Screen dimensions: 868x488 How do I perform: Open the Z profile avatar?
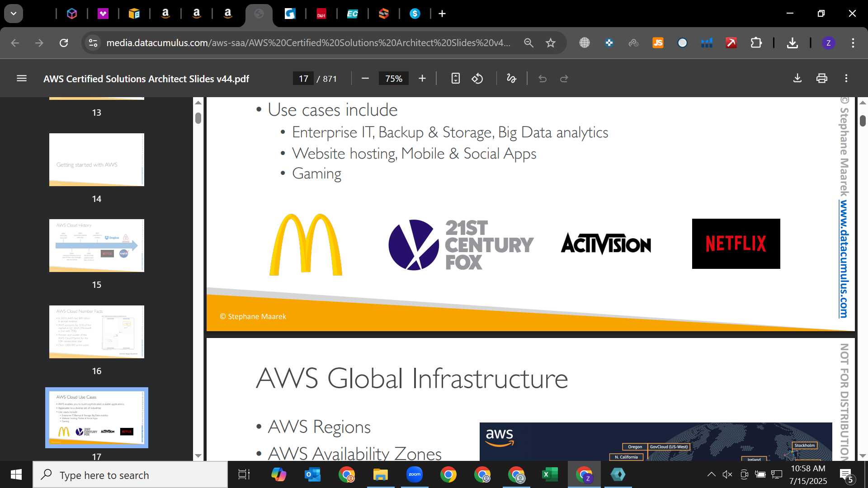828,43
